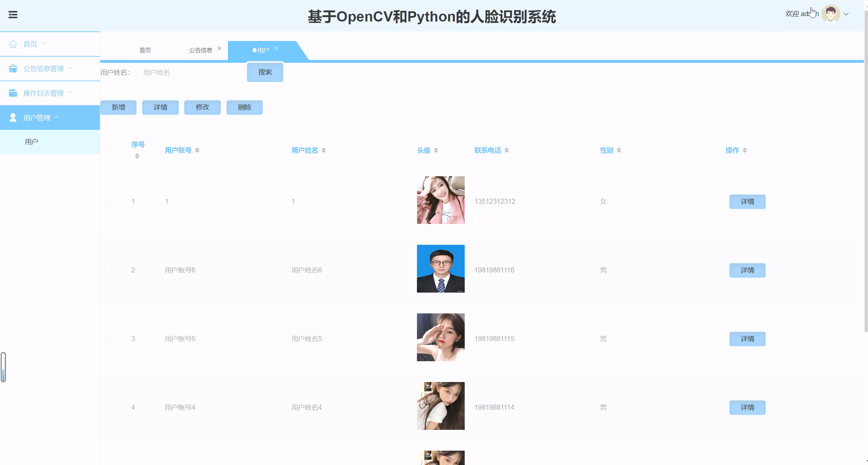Sort by 序号 column arrows
Viewport: 868px width, 465px height.
137,156
